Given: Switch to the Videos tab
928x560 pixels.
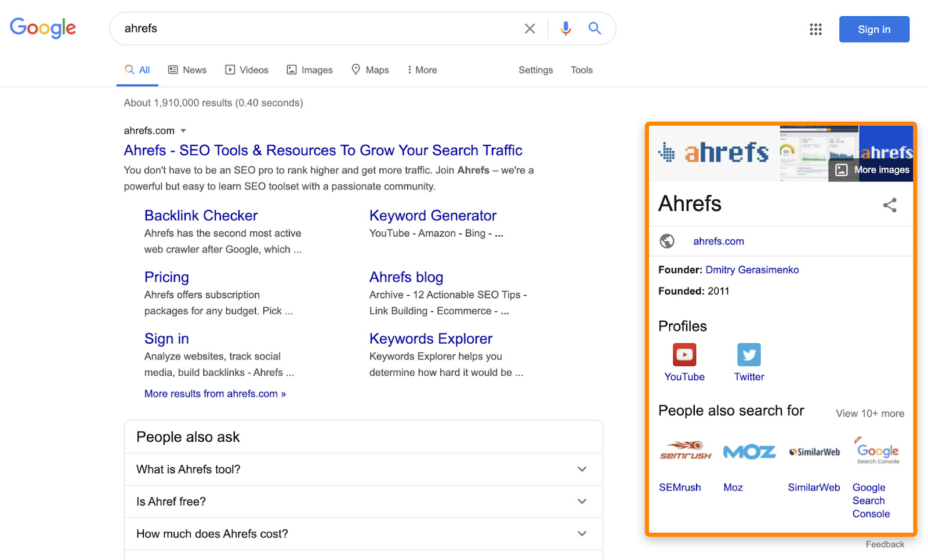Looking at the screenshot, I should [x=247, y=70].
